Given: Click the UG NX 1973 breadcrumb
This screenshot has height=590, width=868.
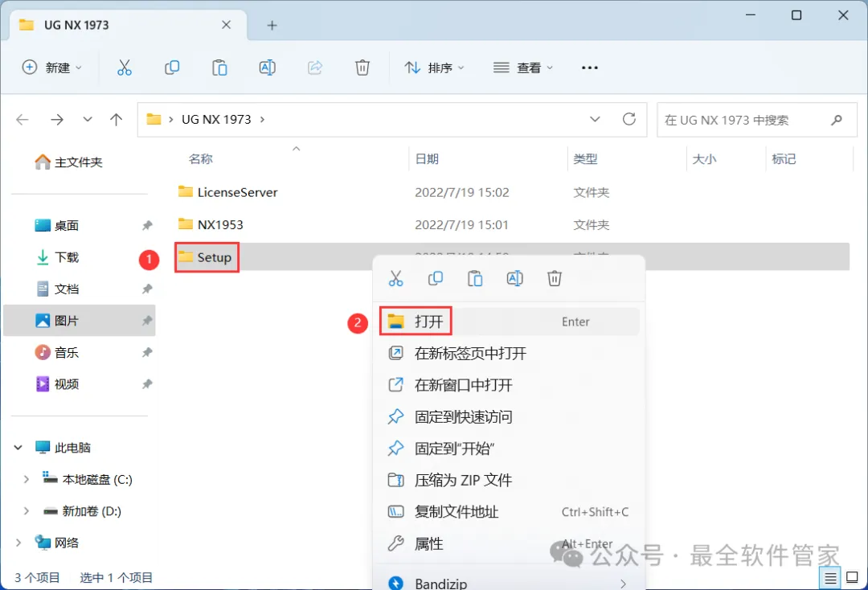Looking at the screenshot, I should [216, 120].
